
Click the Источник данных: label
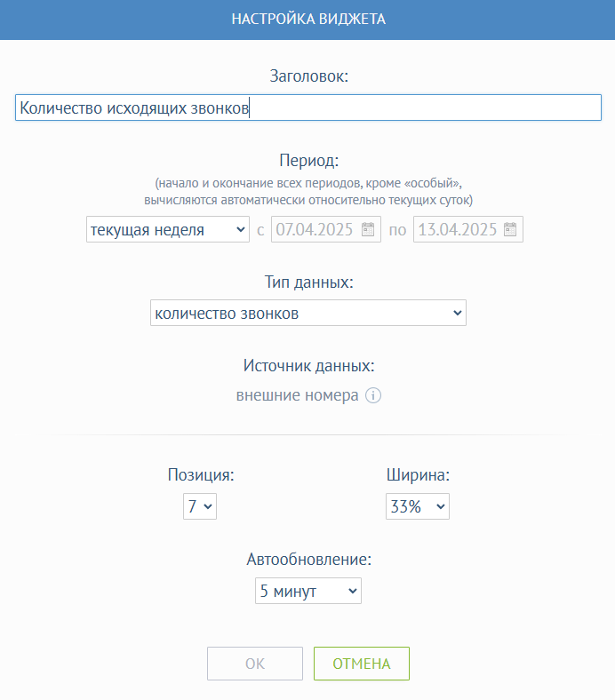[x=309, y=366]
